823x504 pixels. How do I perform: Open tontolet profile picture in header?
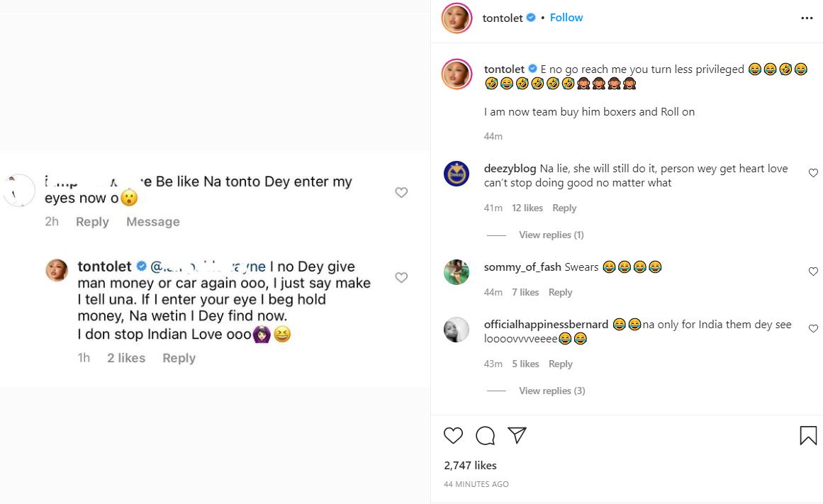point(457,18)
